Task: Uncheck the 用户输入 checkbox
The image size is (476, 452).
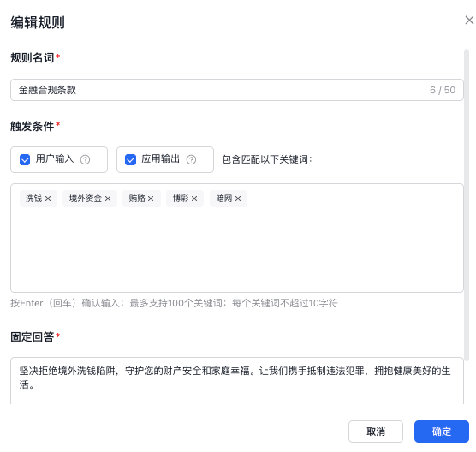Action: [25, 159]
